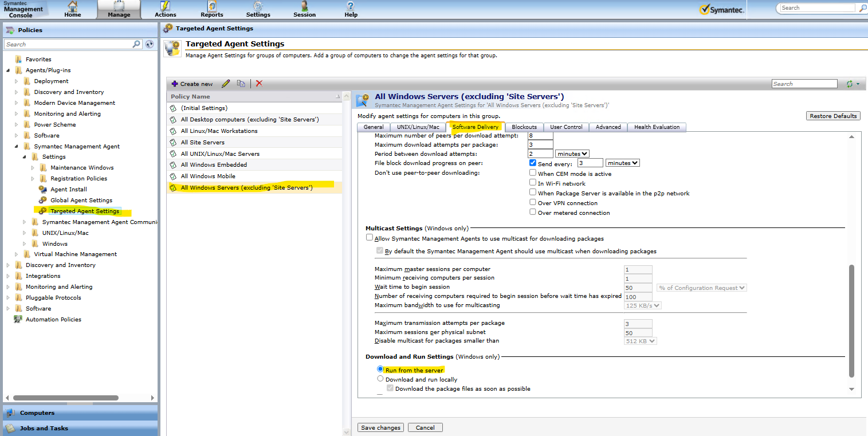Click the pencil edit icon in toolbar
The image size is (868, 436).
[226, 84]
